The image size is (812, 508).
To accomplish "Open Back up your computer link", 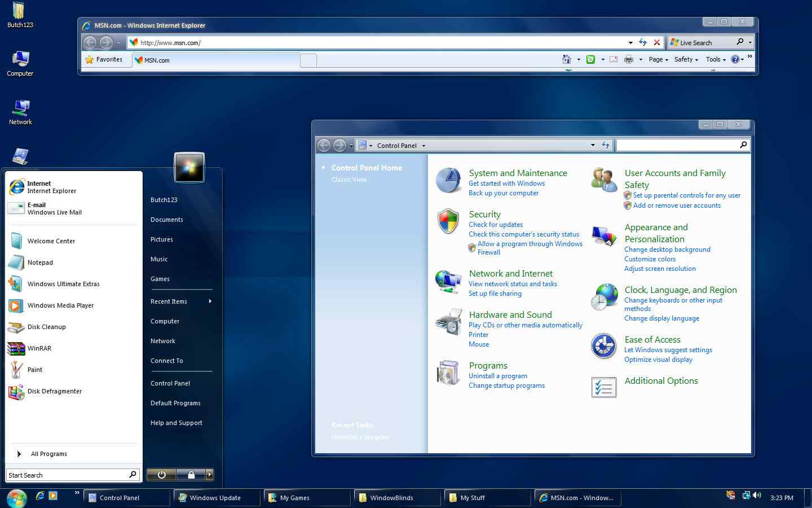I will click(504, 193).
